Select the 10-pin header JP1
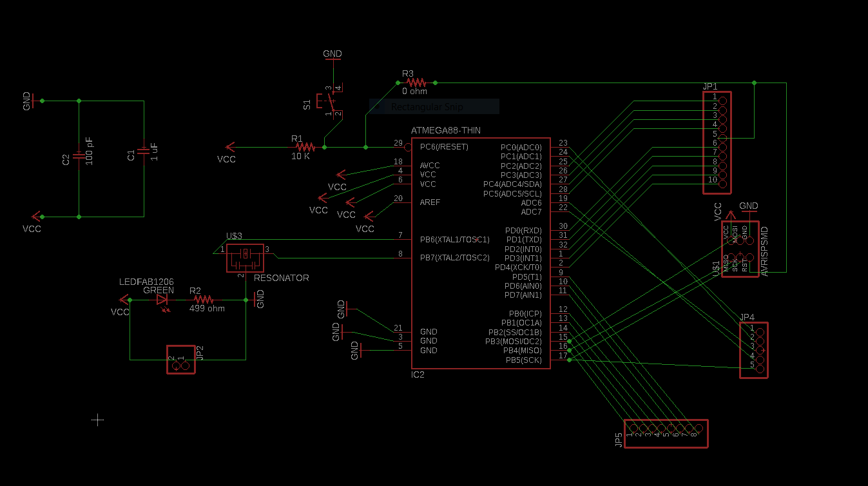Image resolution: width=868 pixels, height=486 pixels. [717, 141]
